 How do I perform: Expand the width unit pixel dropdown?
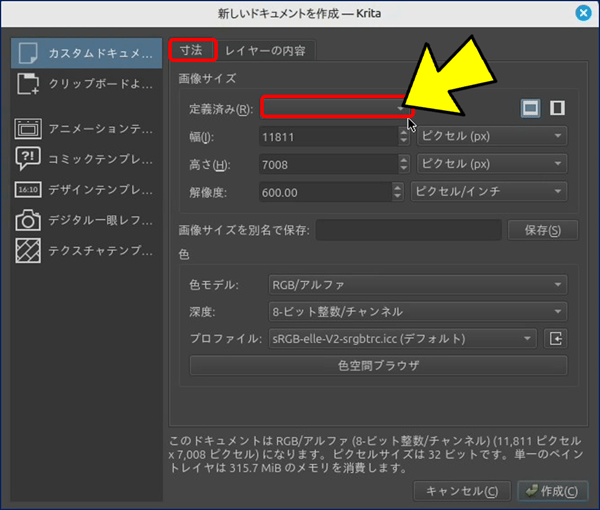click(490, 136)
